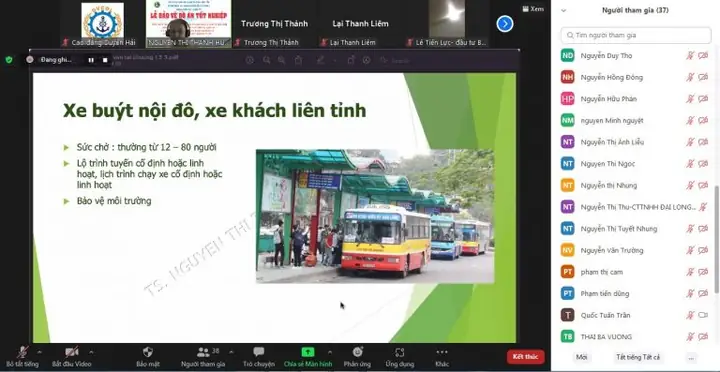Pause the meeting recording
This screenshot has height=372, width=720.
coord(91,60)
